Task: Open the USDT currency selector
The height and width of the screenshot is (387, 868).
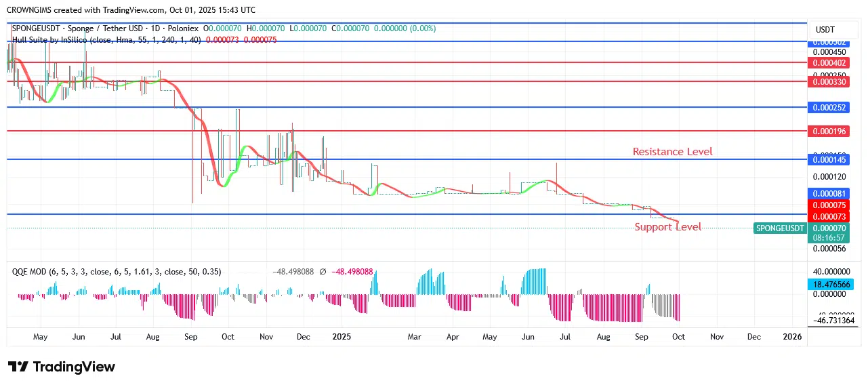Action: 825,30
